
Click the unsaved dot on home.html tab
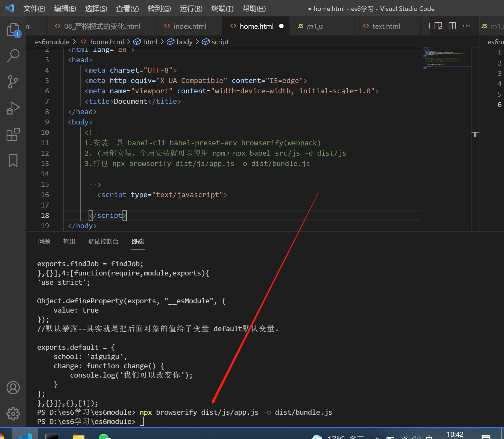click(x=281, y=26)
